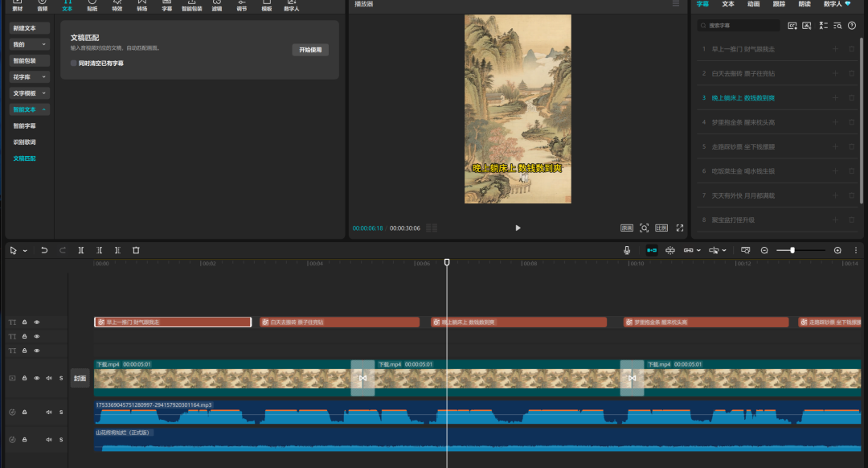Open the preview-axis split dropdown arrow
This screenshot has height=468, width=868.
724,250
